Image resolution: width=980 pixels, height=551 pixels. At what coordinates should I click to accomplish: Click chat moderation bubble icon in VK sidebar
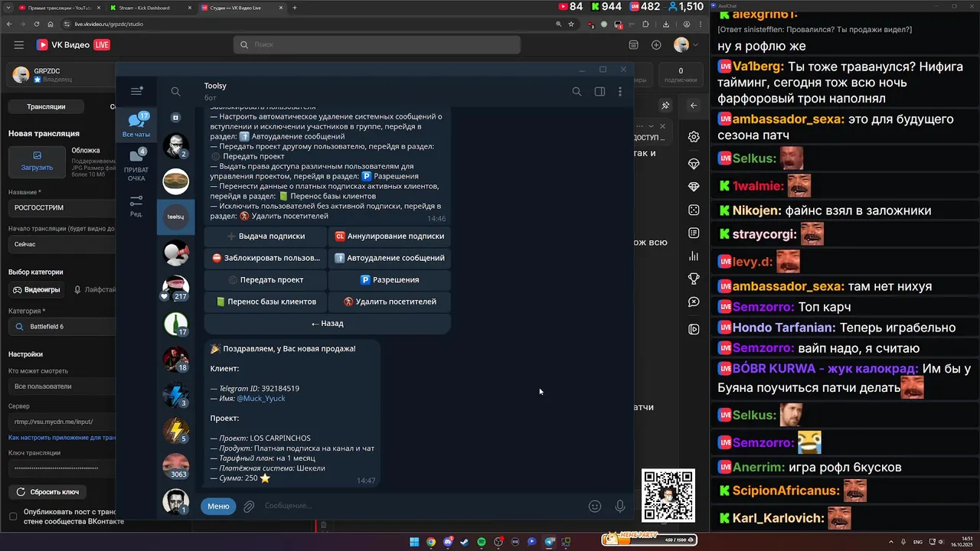pos(694,302)
